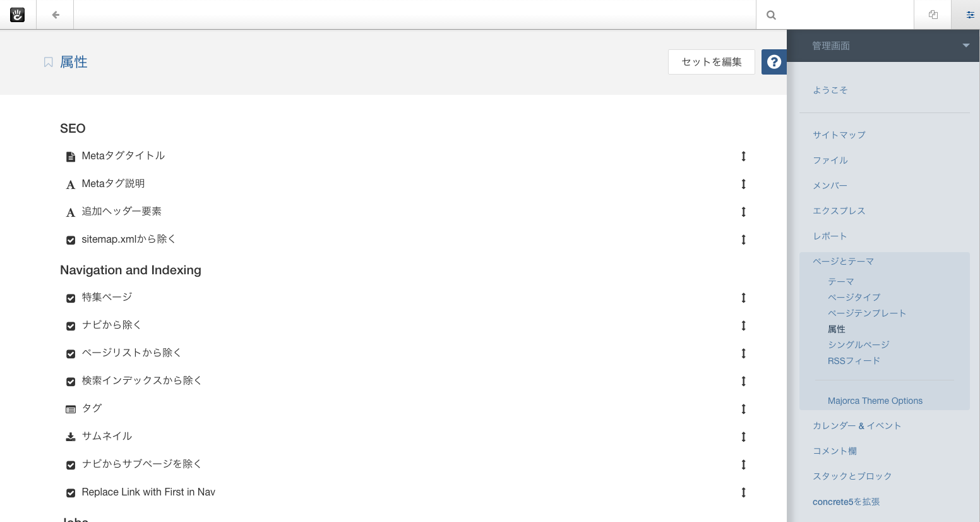
Task: Select ページタイプ in the sidebar submenu
Action: coord(854,297)
